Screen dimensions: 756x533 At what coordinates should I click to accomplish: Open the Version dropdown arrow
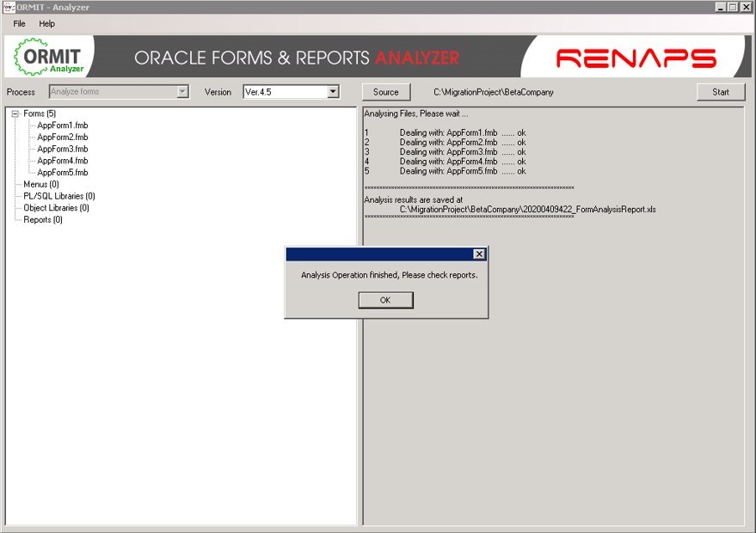click(333, 92)
